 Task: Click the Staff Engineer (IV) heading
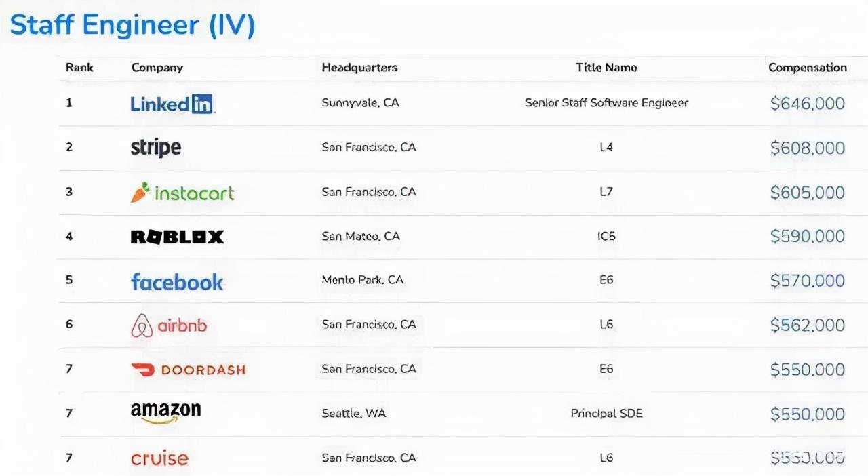tap(132, 25)
